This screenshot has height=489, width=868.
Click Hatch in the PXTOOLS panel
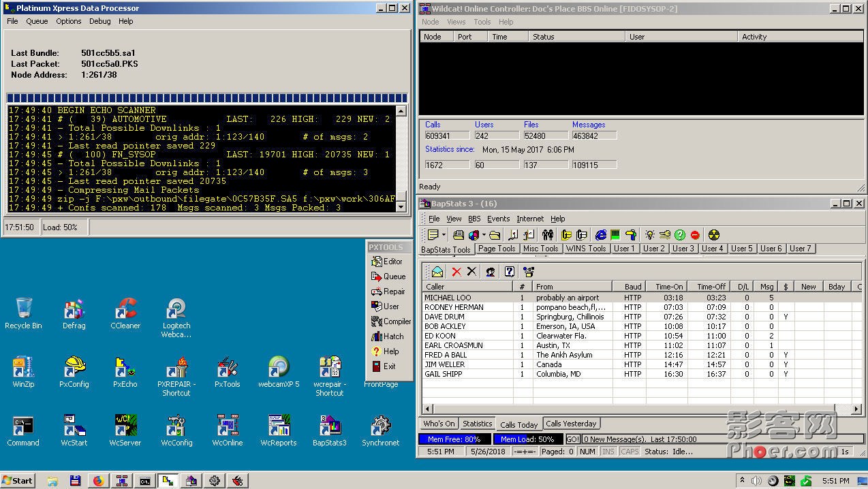click(x=388, y=336)
